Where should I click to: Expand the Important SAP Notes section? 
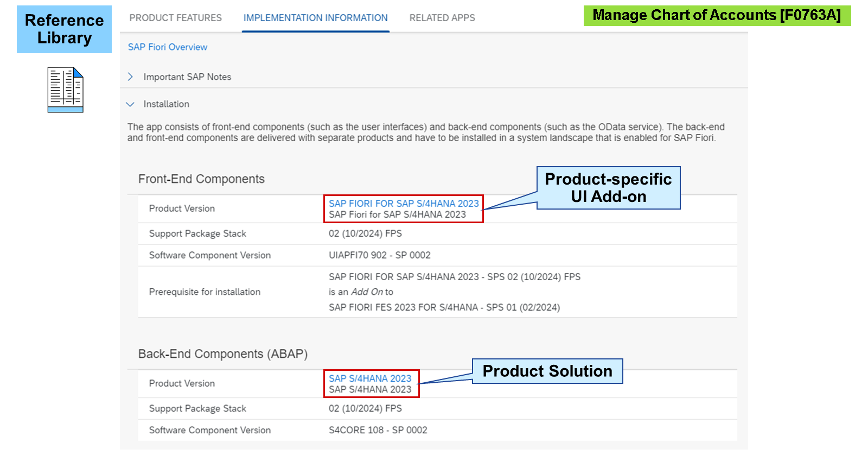130,77
